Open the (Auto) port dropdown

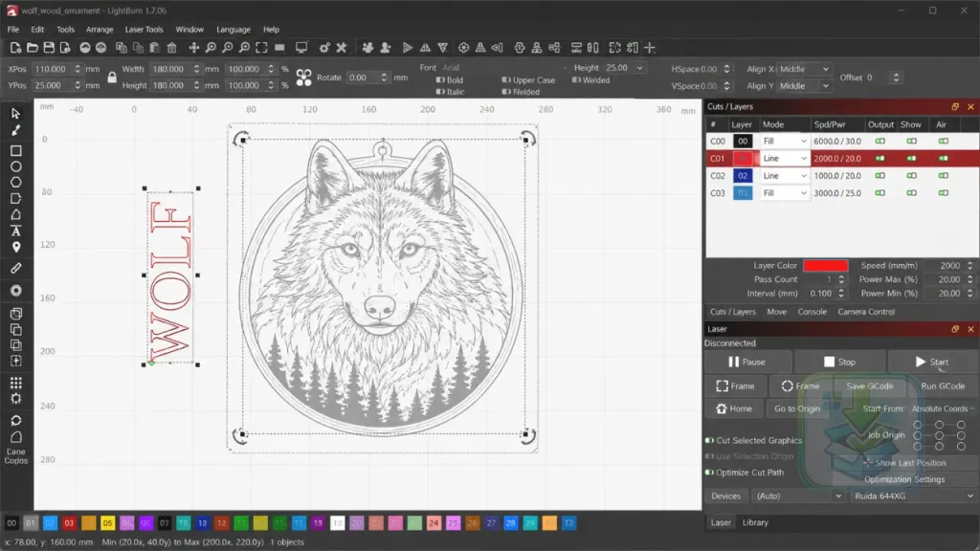coord(798,496)
